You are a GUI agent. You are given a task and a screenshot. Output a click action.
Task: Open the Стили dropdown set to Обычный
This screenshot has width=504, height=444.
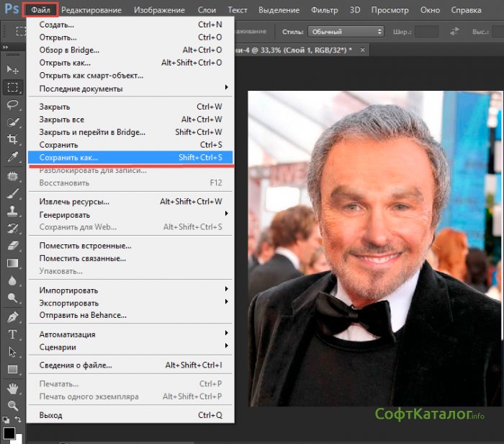(346, 32)
